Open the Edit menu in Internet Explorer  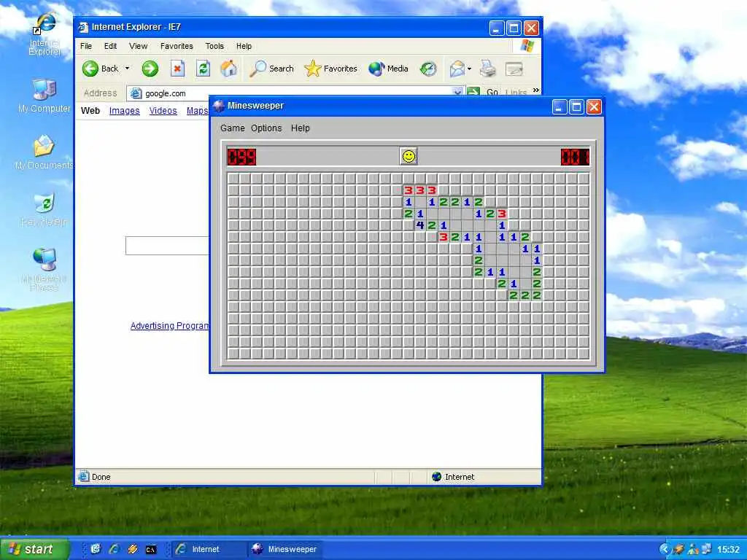pos(111,46)
